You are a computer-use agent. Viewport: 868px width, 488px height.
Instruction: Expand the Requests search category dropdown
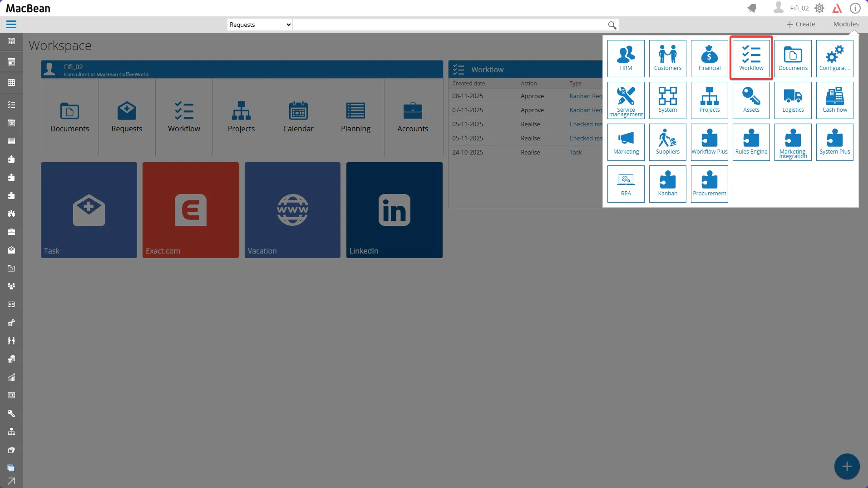point(260,25)
